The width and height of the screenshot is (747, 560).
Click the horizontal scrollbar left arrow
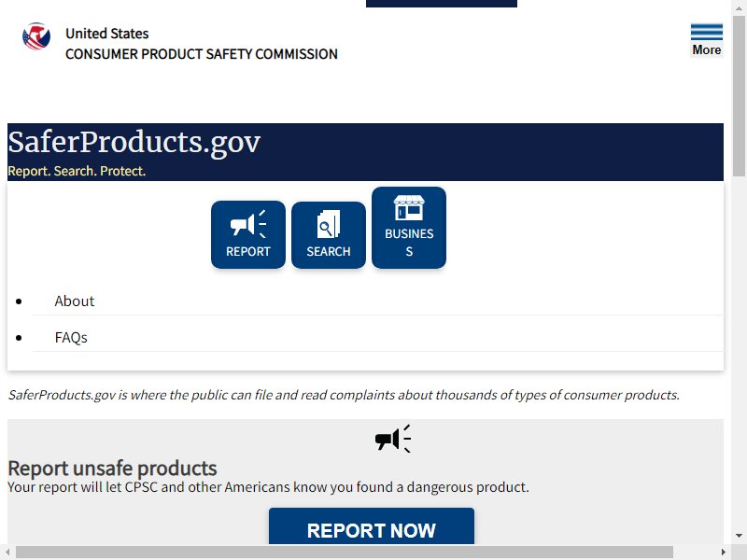(7, 553)
